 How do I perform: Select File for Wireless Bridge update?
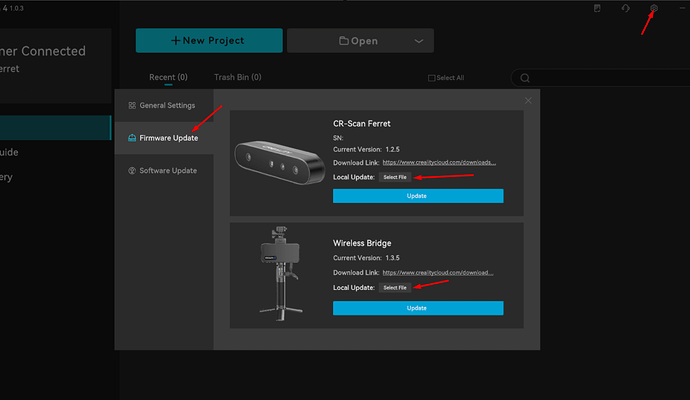pyautogui.click(x=395, y=287)
